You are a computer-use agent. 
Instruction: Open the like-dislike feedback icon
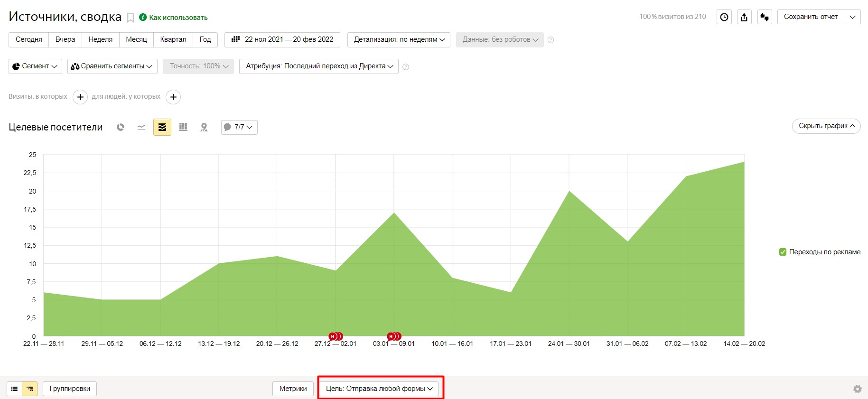pyautogui.click(x=765, y=17)
